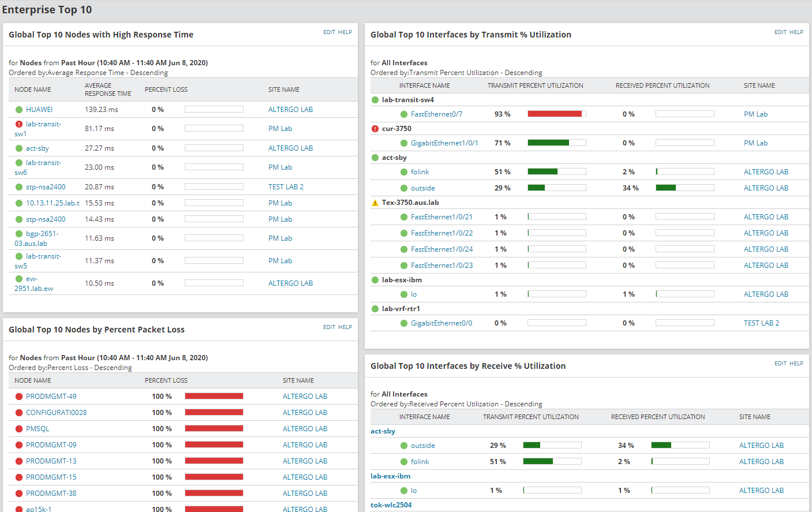Screen dimensions: 812x512
Task: Click the Enterprise Top 10 page title
Action: click(x=47, y=10)
